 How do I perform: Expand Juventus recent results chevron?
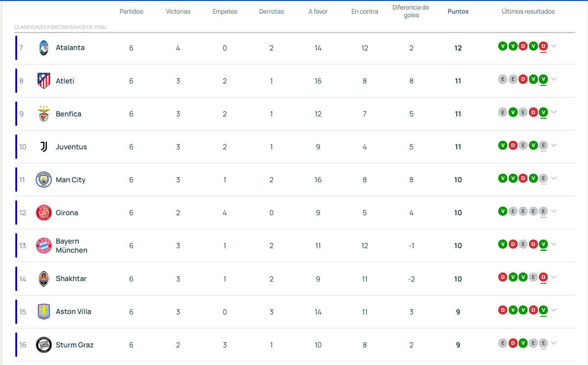(x=554, y=145)
